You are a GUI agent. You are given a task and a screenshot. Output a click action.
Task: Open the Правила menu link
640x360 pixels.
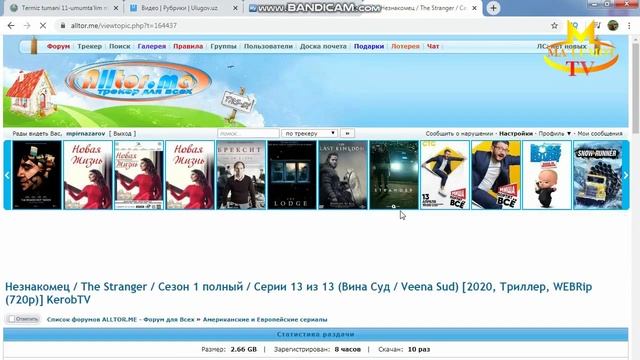[188, 46]
